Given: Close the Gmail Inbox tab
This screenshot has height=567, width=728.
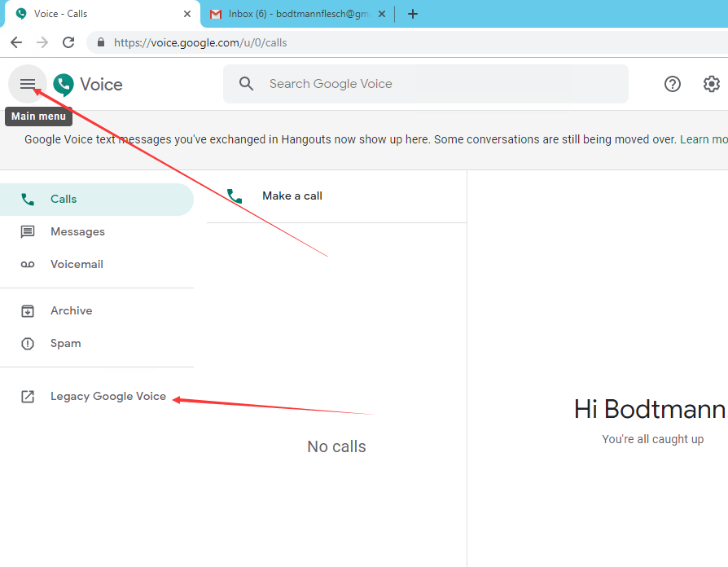Looking at the screenshot, I should point(382,14).
